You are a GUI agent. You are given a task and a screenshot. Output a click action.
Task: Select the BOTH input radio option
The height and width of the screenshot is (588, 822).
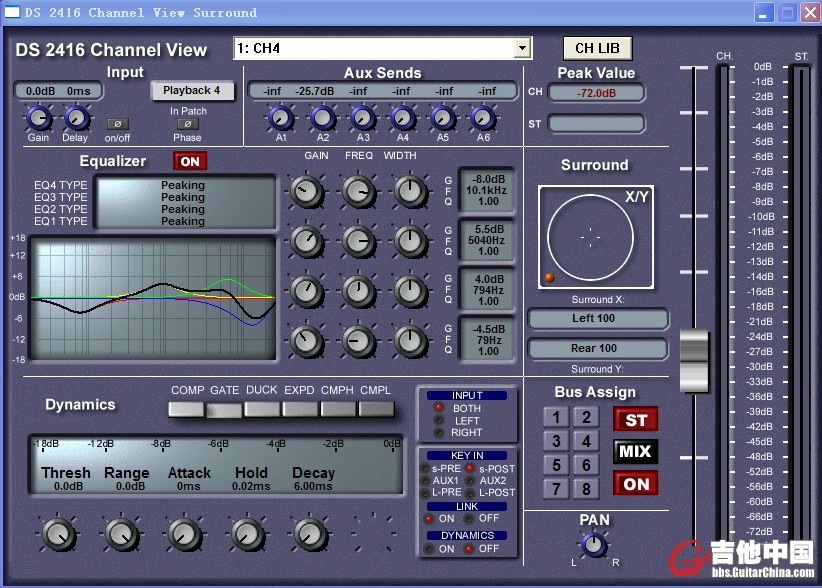click(438, 408)
